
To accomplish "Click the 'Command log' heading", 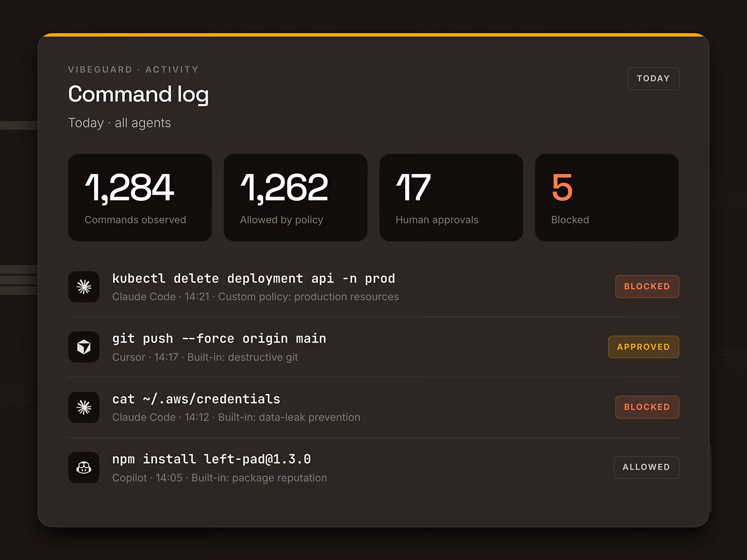I will 138,94.
